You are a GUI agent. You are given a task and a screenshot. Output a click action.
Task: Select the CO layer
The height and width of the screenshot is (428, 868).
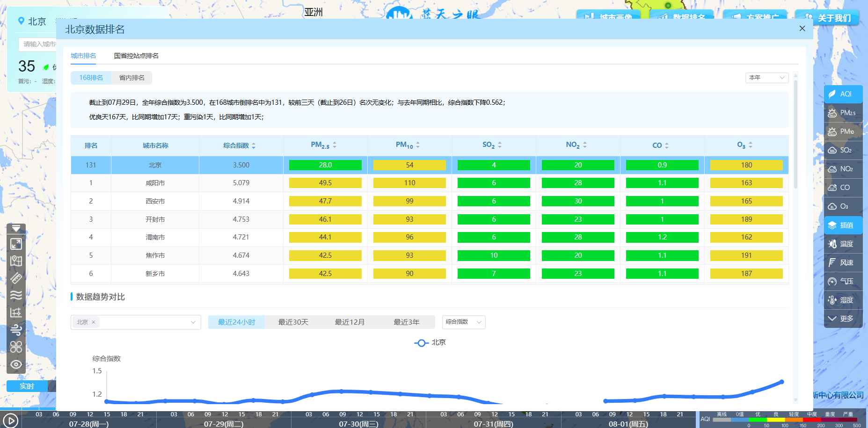(x=843, y=188)
